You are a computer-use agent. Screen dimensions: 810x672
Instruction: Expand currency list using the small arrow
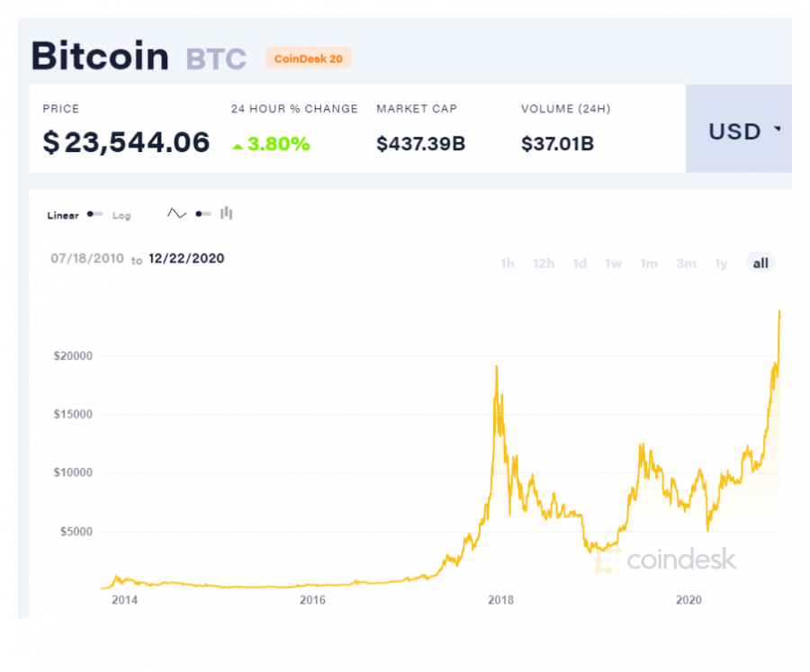click(x=777, y=128)
